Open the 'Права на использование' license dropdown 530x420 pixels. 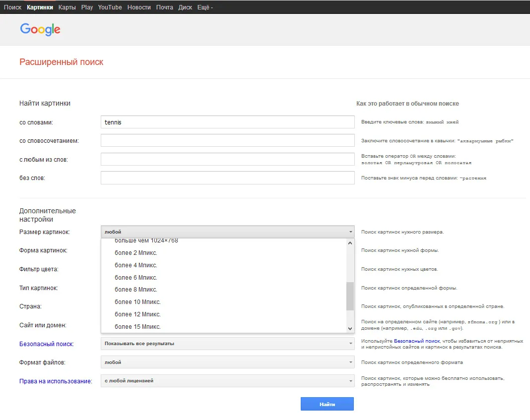(x=227, y=380)
